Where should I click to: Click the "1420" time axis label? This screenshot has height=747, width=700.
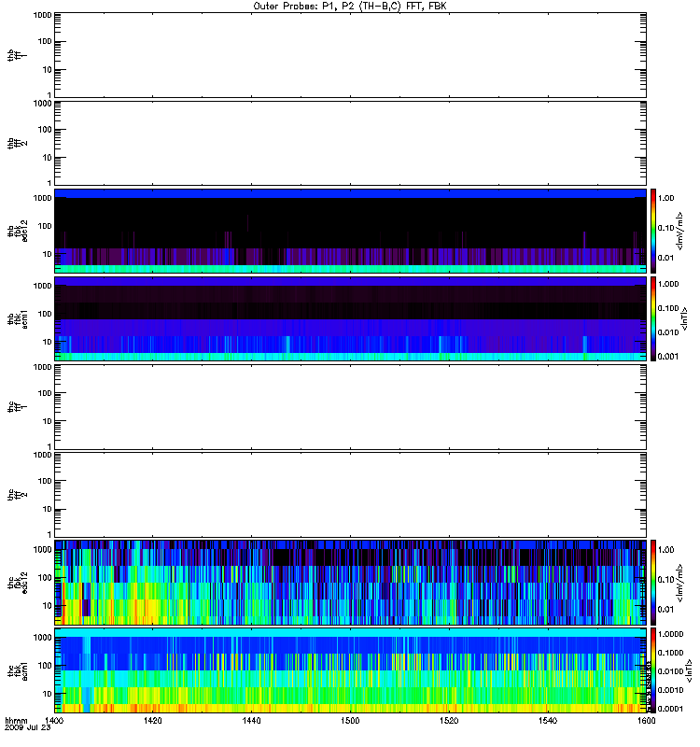pos(152,721)
